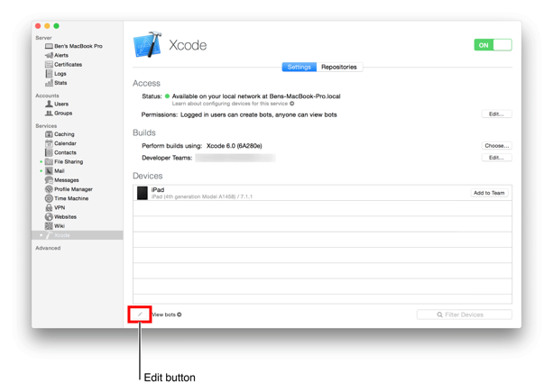Click the yellow minimize window button
This screenshot has height=392, width=553.
[47, 26]
